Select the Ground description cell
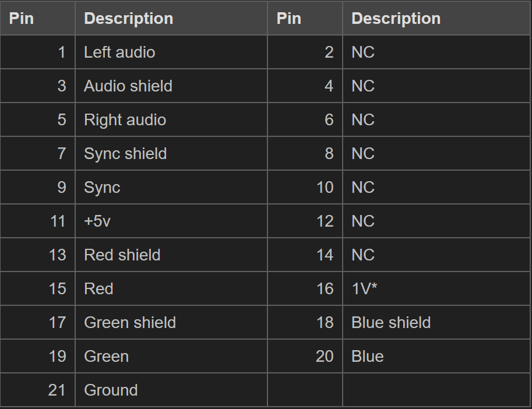 tap(111, 390)
